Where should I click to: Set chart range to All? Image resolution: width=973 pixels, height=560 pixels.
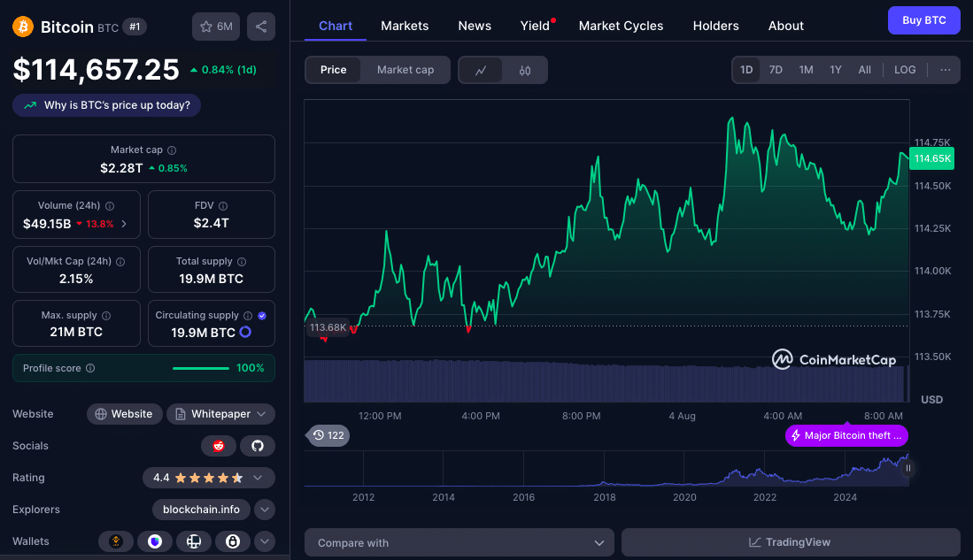point(864,70)
